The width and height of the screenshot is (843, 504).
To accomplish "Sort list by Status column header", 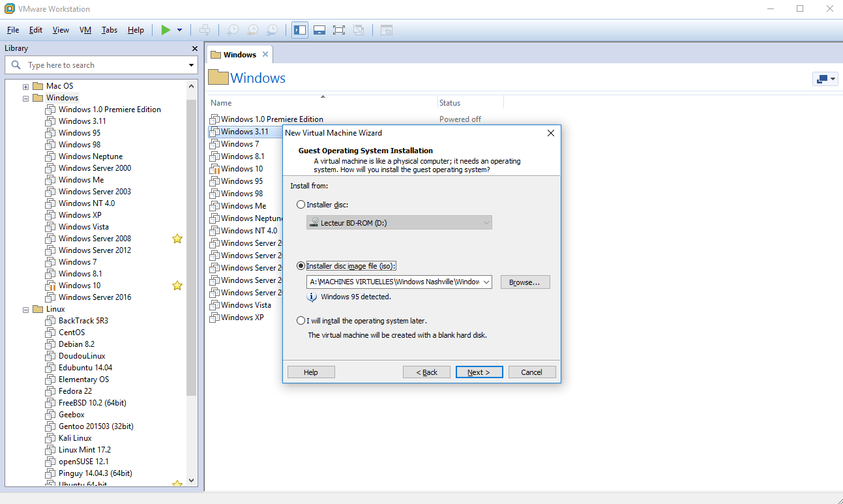I will (471, 103).
